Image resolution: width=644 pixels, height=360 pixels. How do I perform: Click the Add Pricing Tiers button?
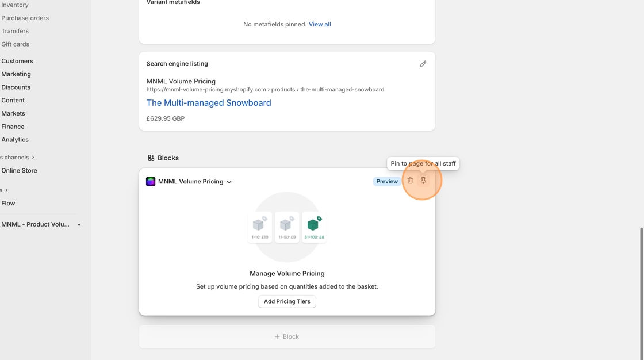pyautogui.click(x=287, y=301)
